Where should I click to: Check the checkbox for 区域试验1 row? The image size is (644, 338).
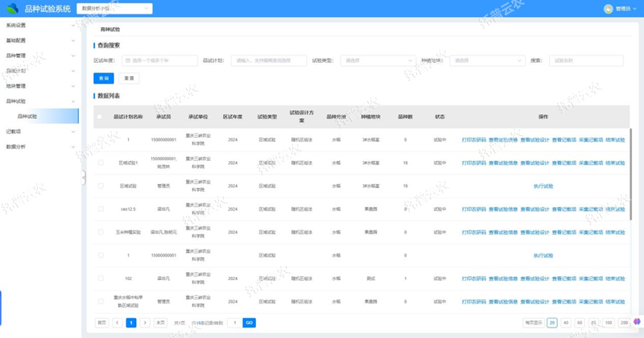pyautogui.click(x=101, y=163)
